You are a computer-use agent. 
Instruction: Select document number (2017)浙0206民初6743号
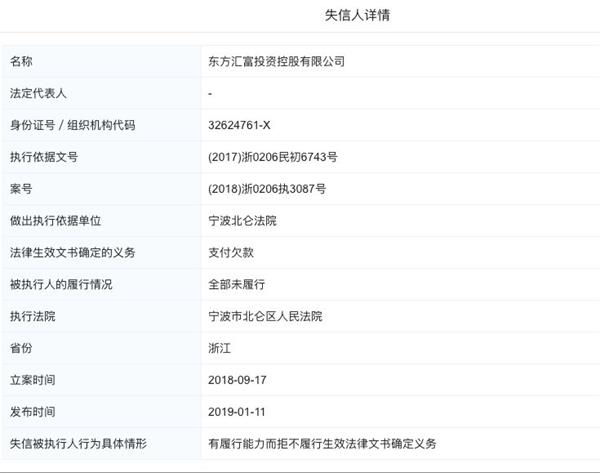pyautogui.click(x=273, y=157)
